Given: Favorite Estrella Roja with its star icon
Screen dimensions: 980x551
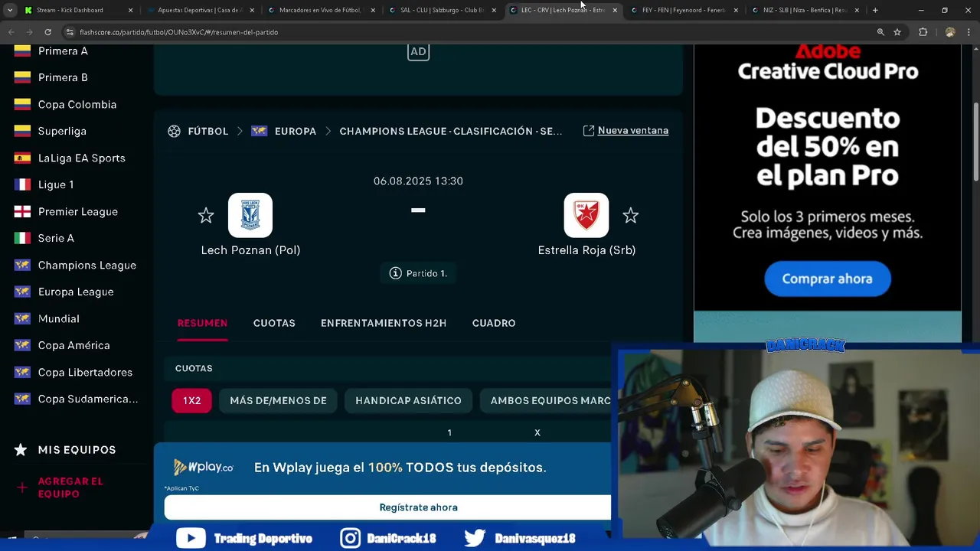Looking at the screenshot, I should (630, 216).
